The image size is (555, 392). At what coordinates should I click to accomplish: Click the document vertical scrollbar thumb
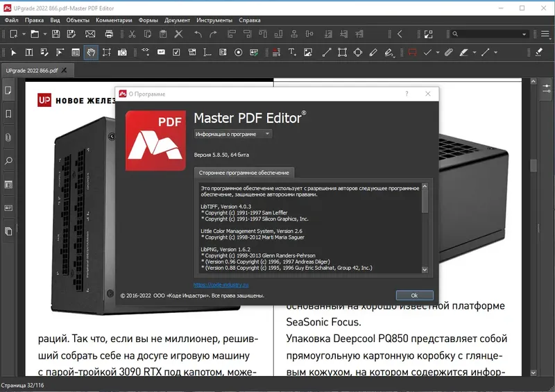(533, 165)
